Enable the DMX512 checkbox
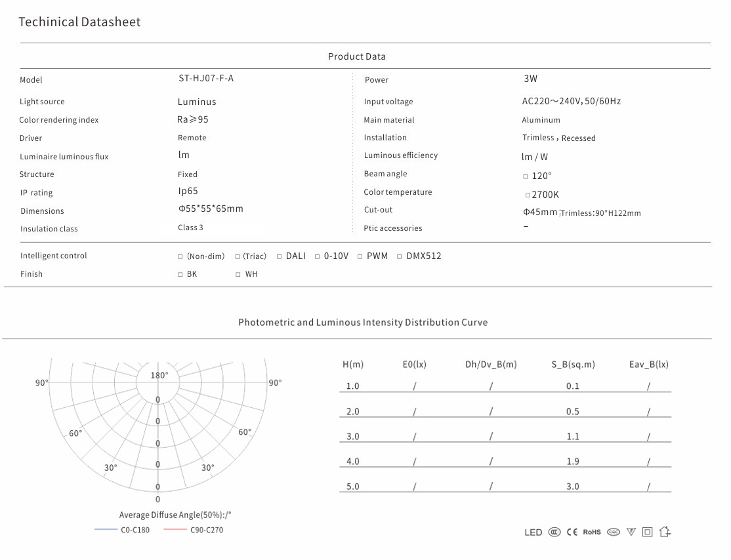Image resolution: width=731 pixels, height=560 pixels. coord(400,256)
